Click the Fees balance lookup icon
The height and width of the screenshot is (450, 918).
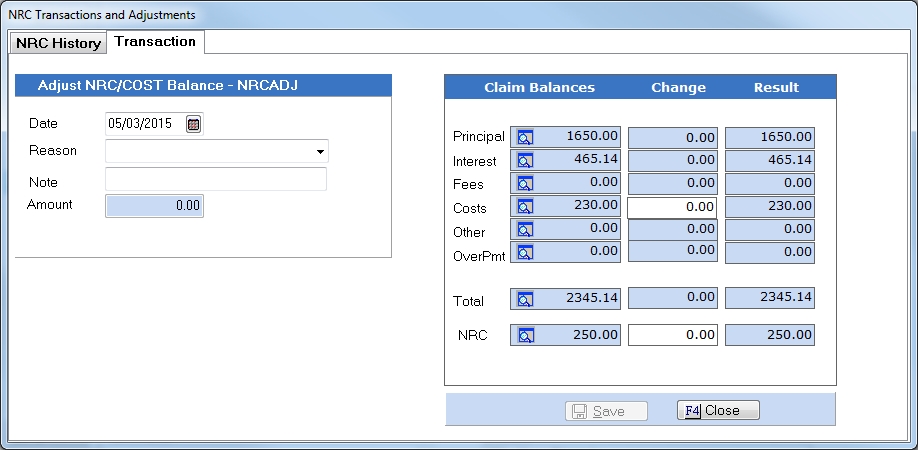(x=526, y=183)
